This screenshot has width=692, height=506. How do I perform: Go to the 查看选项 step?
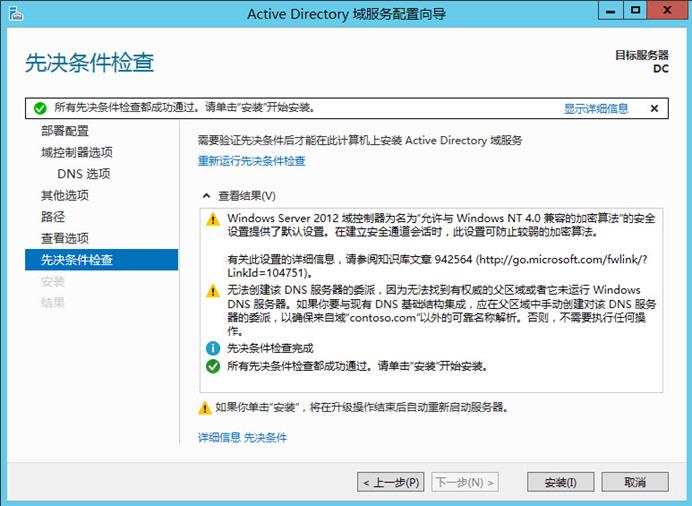65,239
